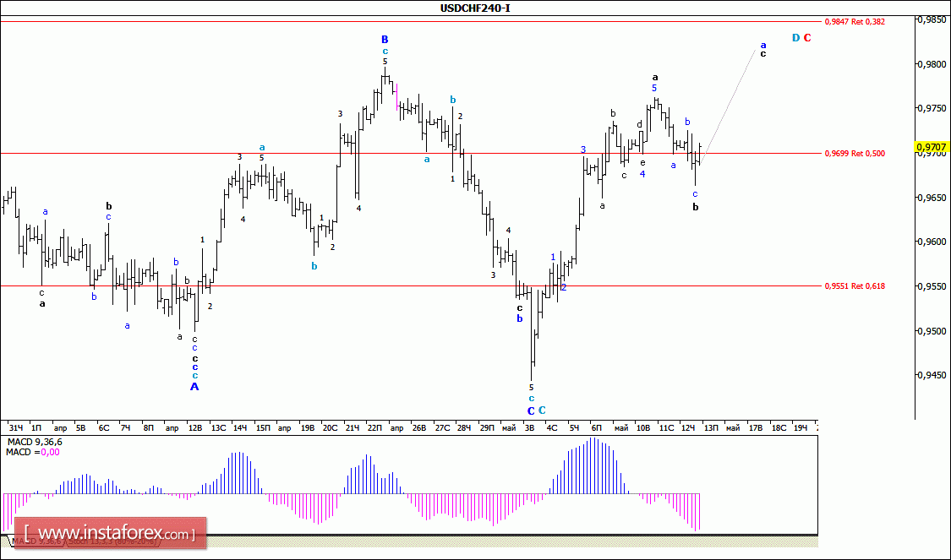Image resolution: width=951 pixels, height=560 pixels.
Task: Click the 0,9650 price axis value
Action: [932, 198]
